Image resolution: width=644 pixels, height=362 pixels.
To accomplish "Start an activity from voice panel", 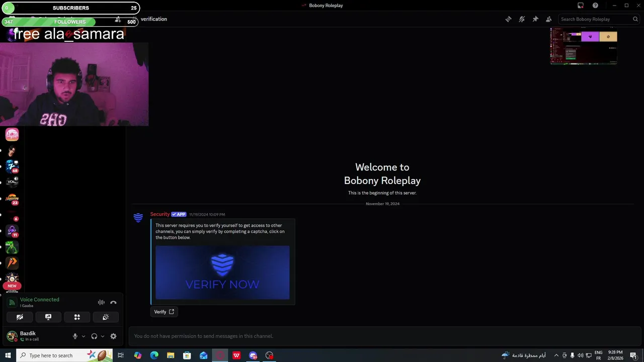I will pos(77,317).
